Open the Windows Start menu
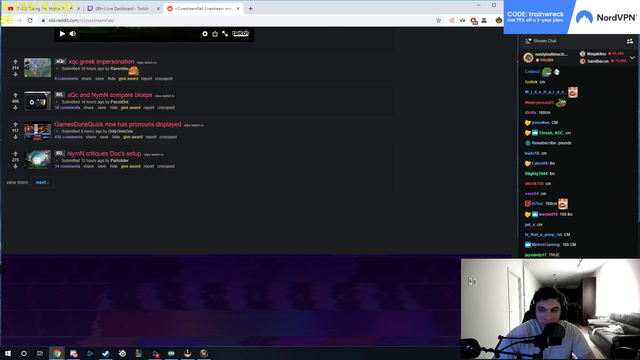 [x=8, y=353]
